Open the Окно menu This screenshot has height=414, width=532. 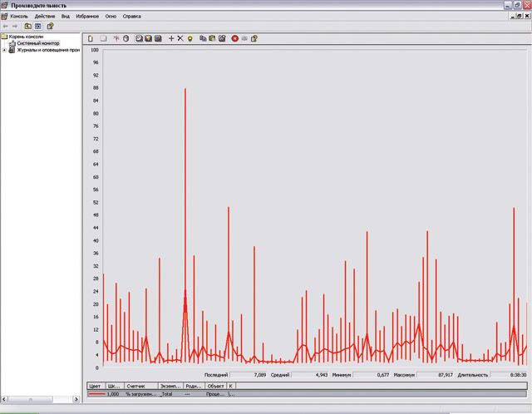tap(111, 17)
